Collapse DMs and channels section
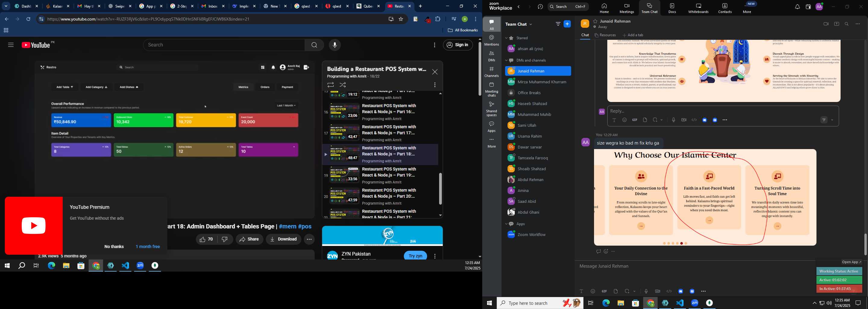This screenshot has width=868, height=309. (x=506, y=60)
